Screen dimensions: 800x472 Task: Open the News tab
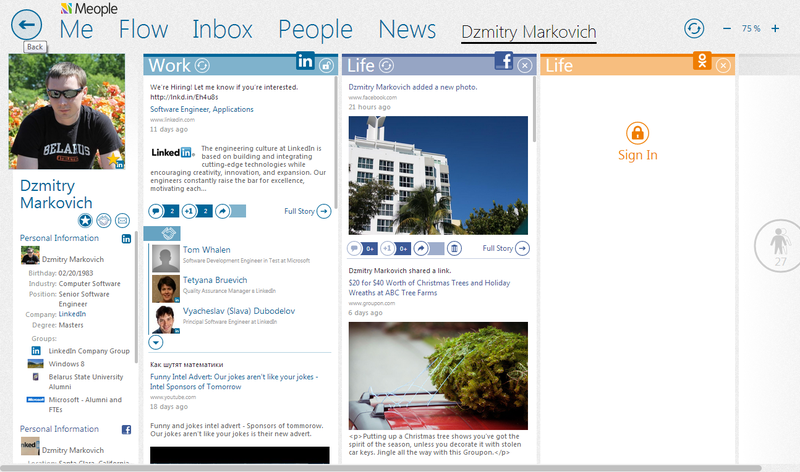tap(407, 29)
